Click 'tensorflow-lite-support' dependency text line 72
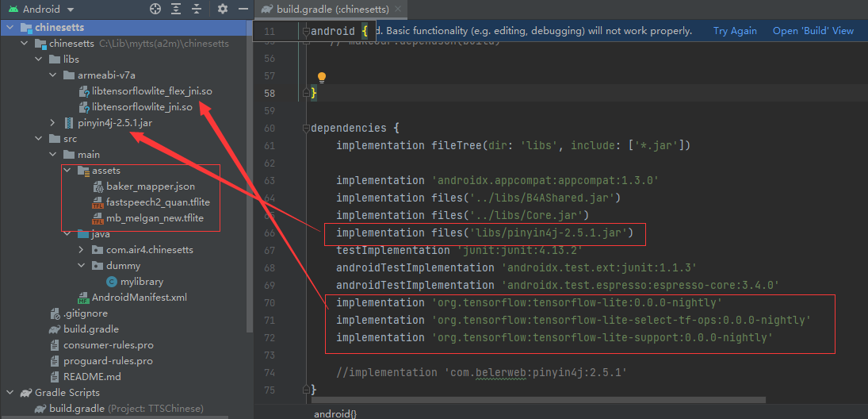The width and height of the screenshot is (868, 419). point(602,337)
